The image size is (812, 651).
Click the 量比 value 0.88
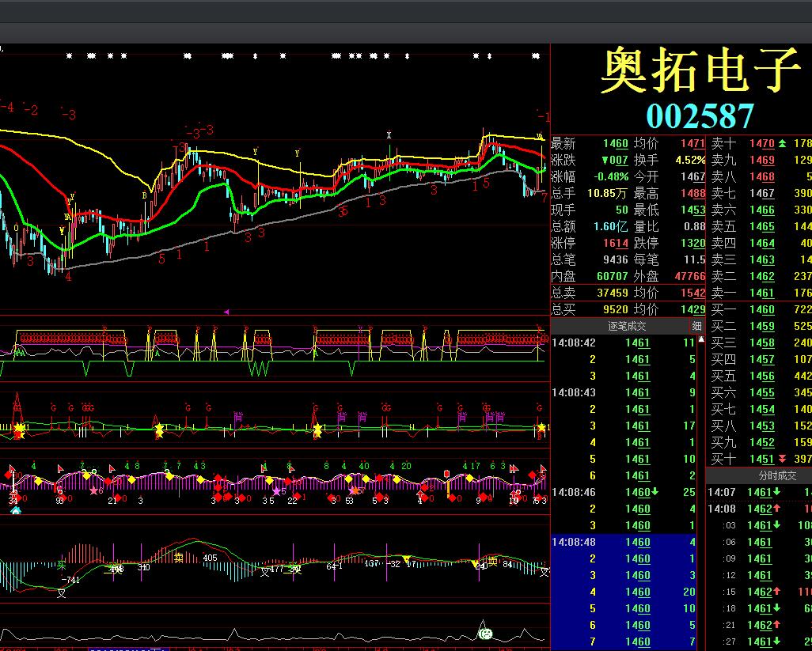coord(694,226)
